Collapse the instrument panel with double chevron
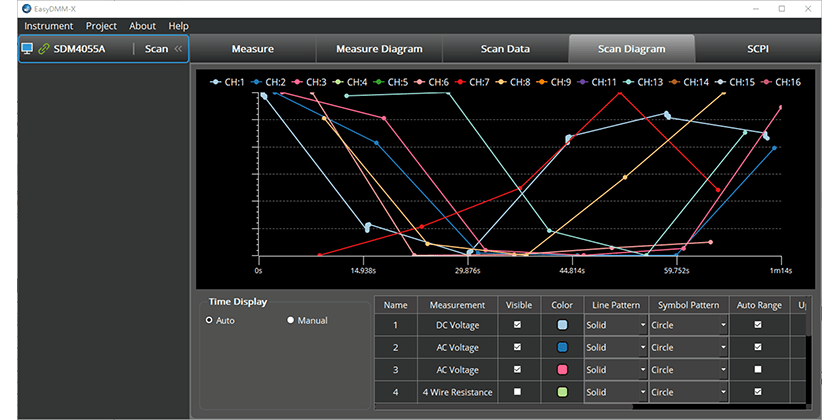Viewport: 840px width, 420px height. coord(179,48)
